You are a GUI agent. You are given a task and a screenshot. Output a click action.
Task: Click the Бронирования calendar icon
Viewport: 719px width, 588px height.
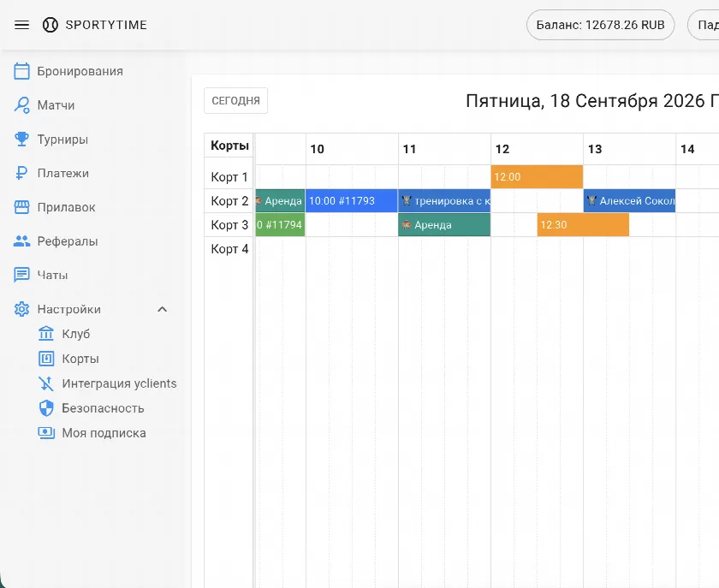point(21,71)
